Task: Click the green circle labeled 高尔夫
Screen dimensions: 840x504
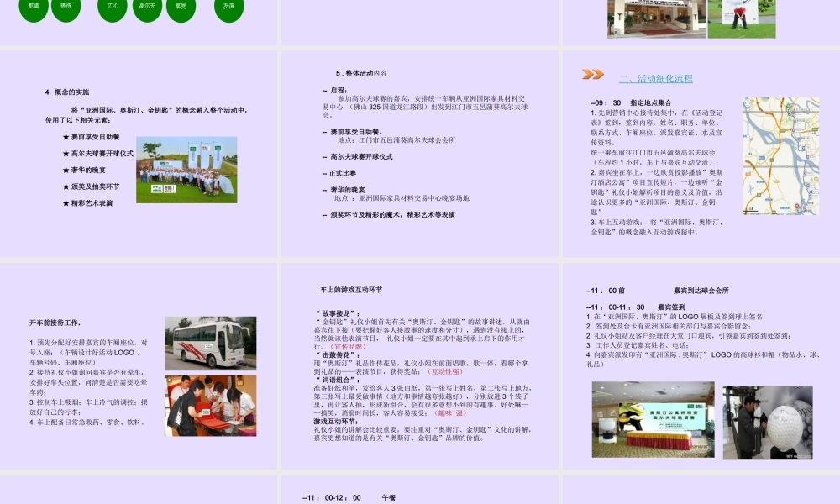Action: click(x=147, y=8)
